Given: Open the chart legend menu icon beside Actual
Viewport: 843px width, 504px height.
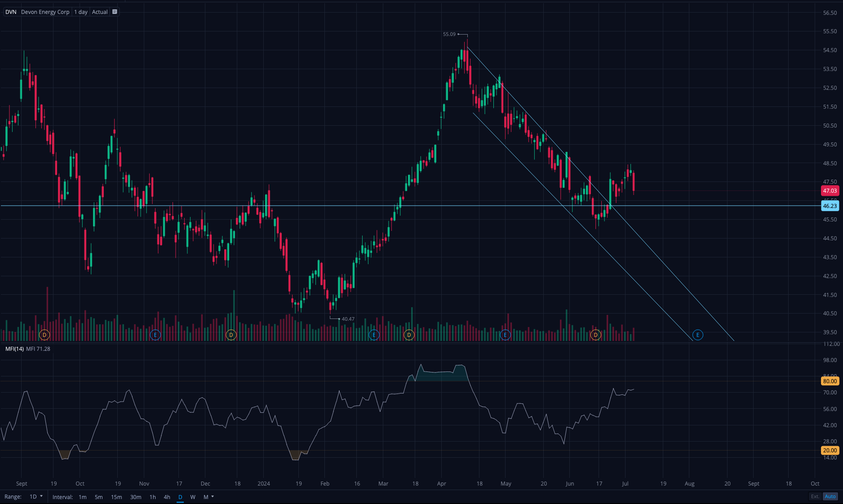Looking at the screenshot, I should pyautogui.click(x=115, y=12).
